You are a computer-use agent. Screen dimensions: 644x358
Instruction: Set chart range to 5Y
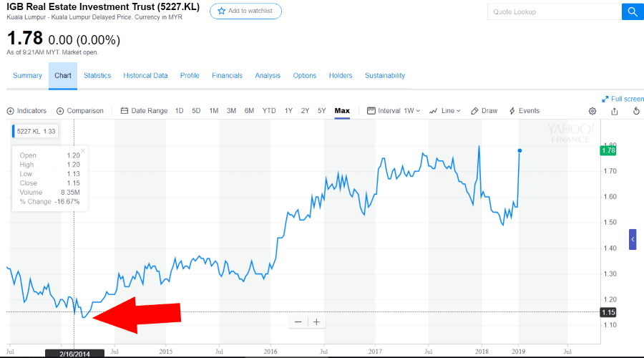[321, 111]
